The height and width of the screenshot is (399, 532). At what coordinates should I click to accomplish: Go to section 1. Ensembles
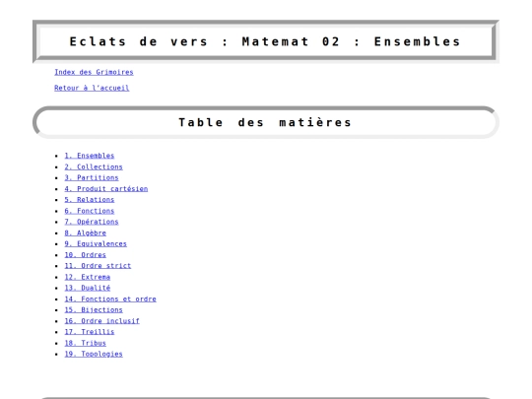click(x=90, y=156)
